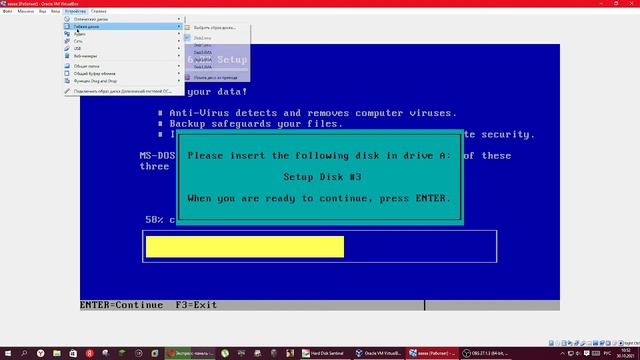The height and width of the screenshot is (360, 640).
Task: Click the РУС language indicator
Action: 607,353
